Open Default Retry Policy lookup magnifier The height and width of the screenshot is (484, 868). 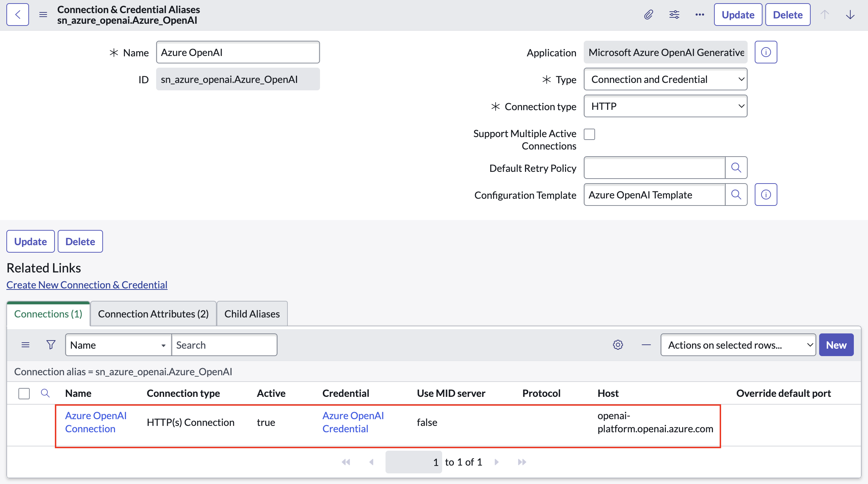(736, 168)
